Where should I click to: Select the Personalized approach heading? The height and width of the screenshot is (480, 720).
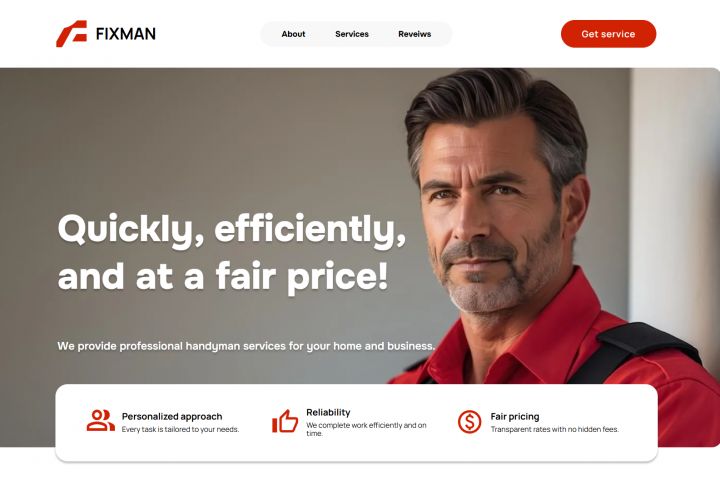pyautogui.click(x=172, y=416)
